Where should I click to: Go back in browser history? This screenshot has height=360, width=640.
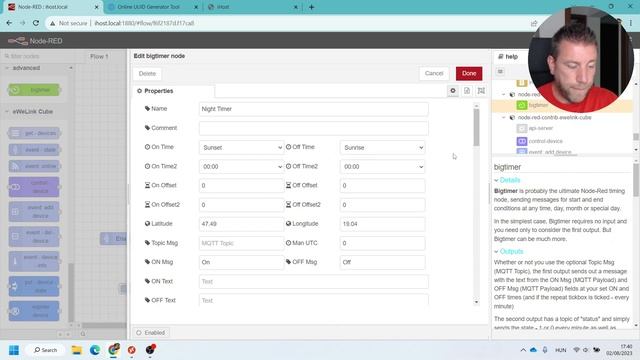[x=9, y=23]
